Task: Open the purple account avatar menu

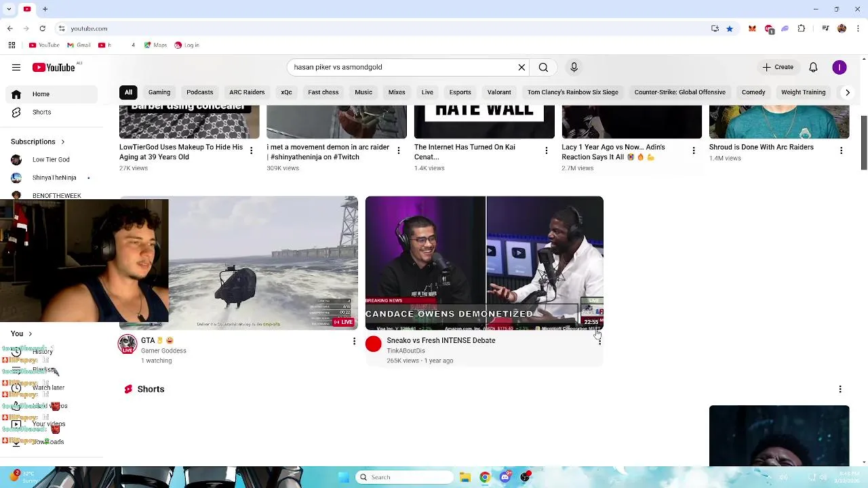Action: [x=840, y=67]
